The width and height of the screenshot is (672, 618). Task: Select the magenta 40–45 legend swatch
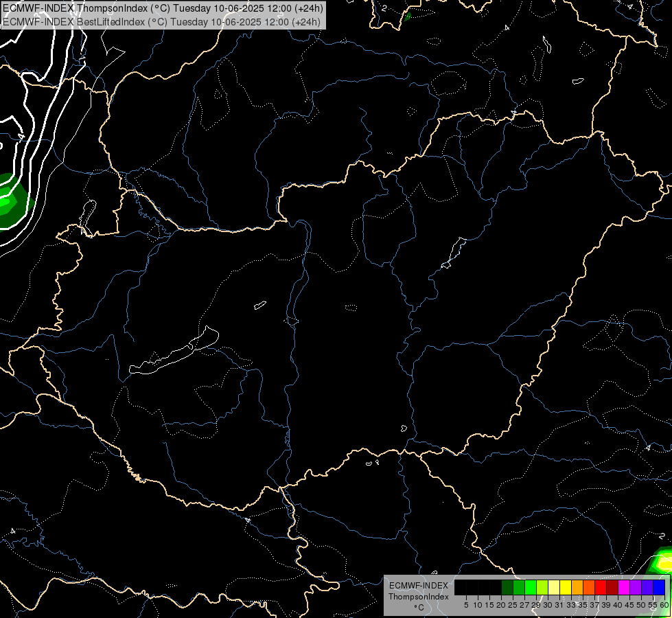[624, 588]
